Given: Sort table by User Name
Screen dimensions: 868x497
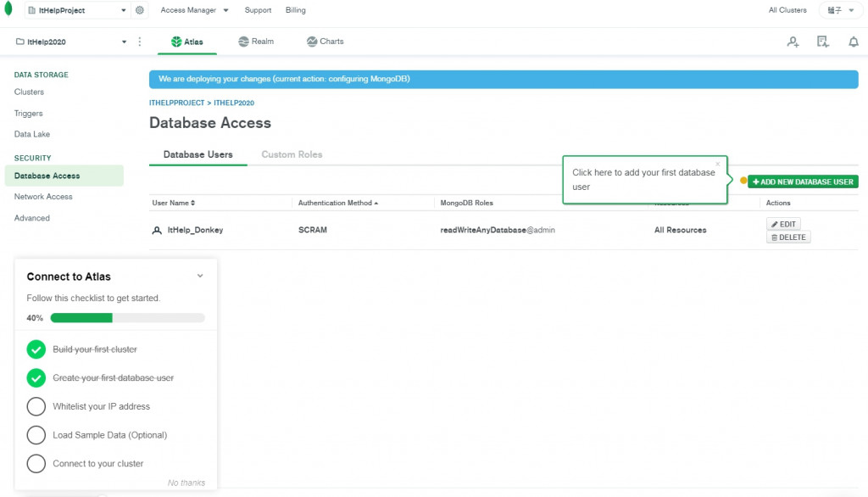Looking at the screenshot, I should 173,203.
